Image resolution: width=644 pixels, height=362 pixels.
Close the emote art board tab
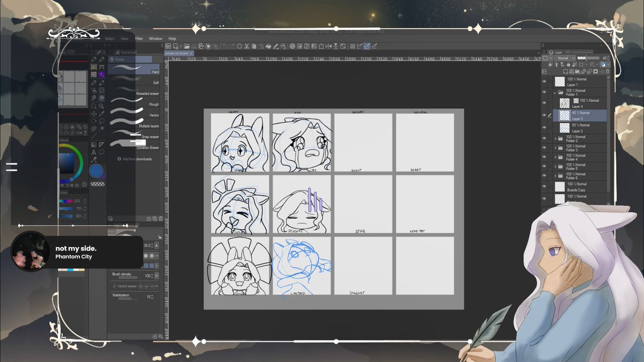(191, 53)
